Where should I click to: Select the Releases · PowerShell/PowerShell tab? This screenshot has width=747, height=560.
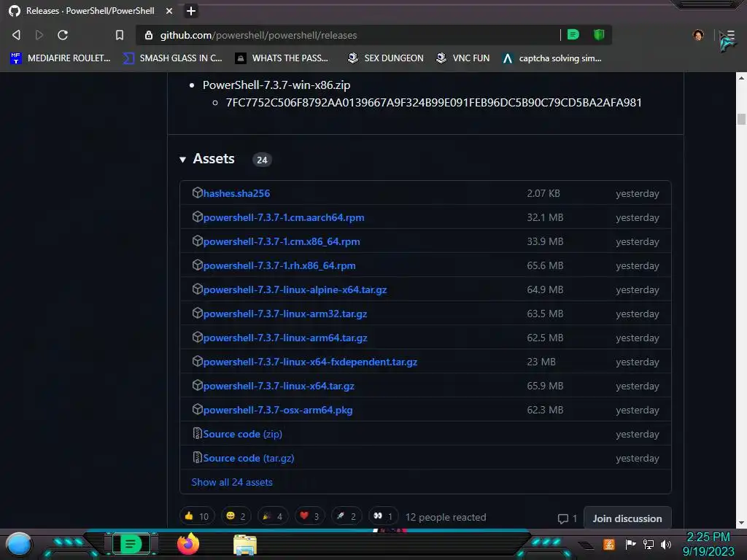coord(90,11)
